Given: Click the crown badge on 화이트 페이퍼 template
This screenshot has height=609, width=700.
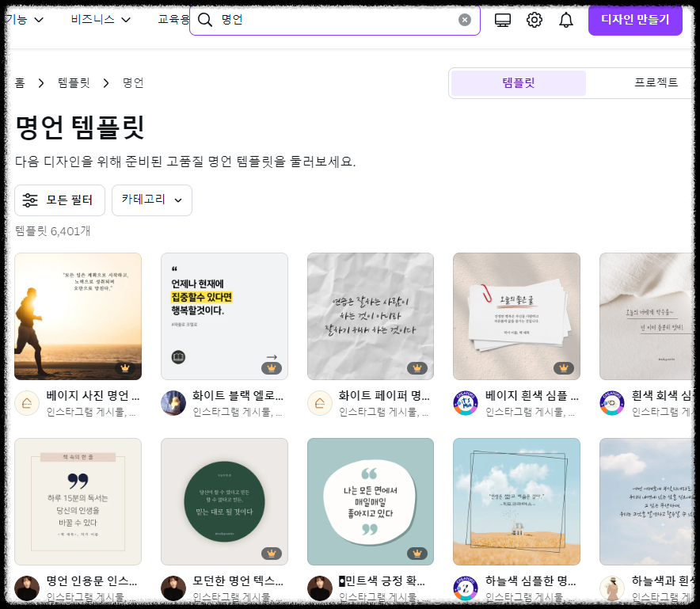Looking at the screenshot, I should [x=419, y=367].
